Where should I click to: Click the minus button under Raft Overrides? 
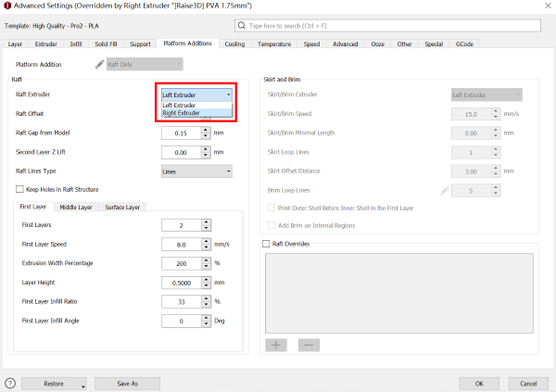(308, 345)
